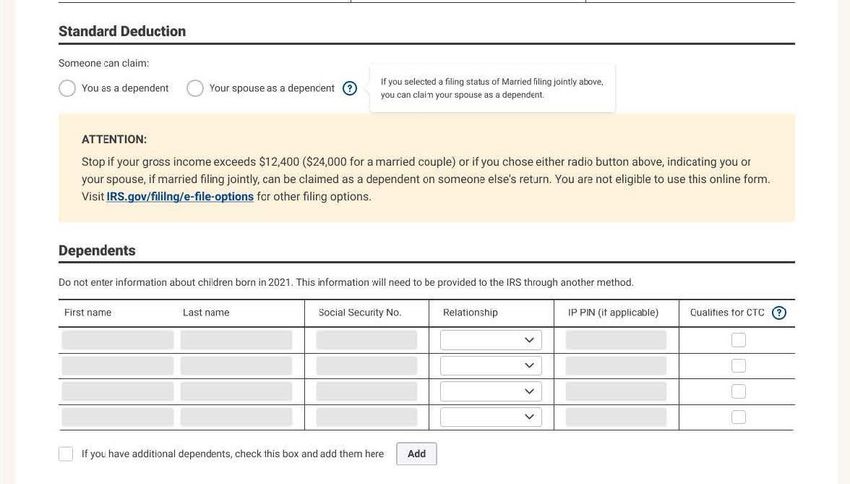Click last name field in second dependent row
The height and width of the screenshot is (484, 850).
pos(236,366)
